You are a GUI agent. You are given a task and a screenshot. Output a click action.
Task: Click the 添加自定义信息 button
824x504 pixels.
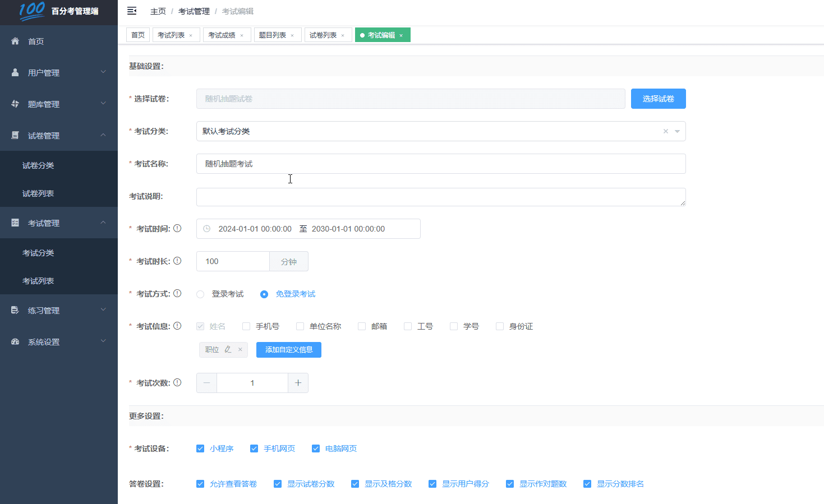(x=288, y=349)
